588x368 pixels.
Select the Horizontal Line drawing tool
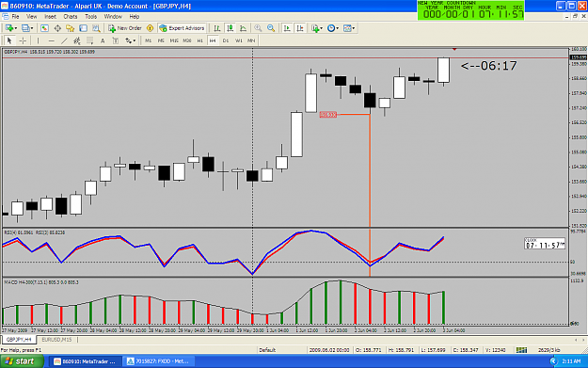pos(52,40)
